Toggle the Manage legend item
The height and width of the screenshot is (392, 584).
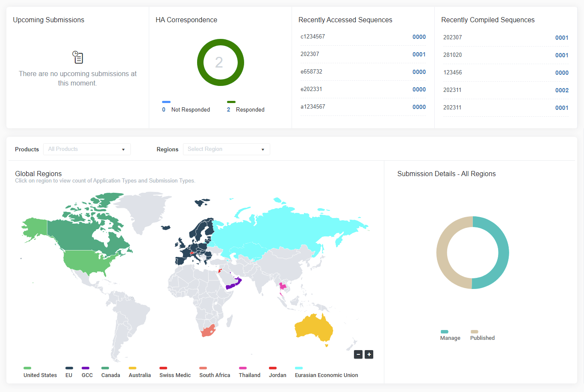450,335
